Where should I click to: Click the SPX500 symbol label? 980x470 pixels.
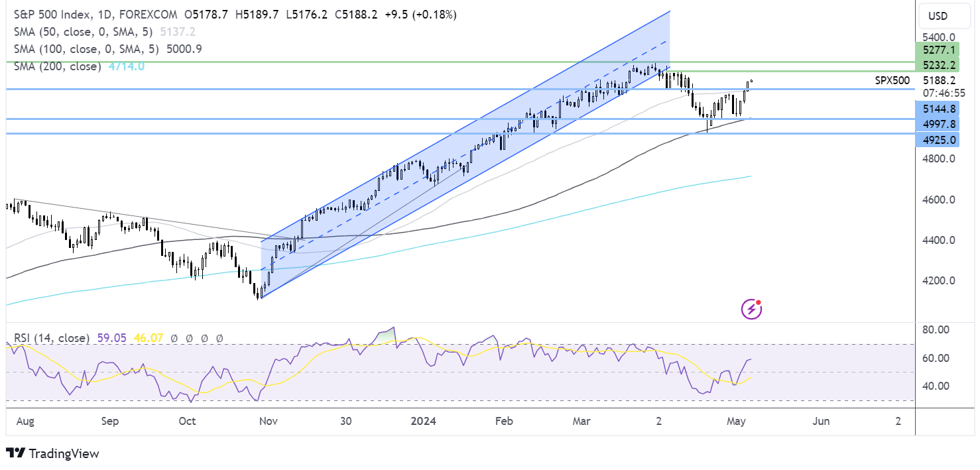pyautogui.click(x=892, y=81)
